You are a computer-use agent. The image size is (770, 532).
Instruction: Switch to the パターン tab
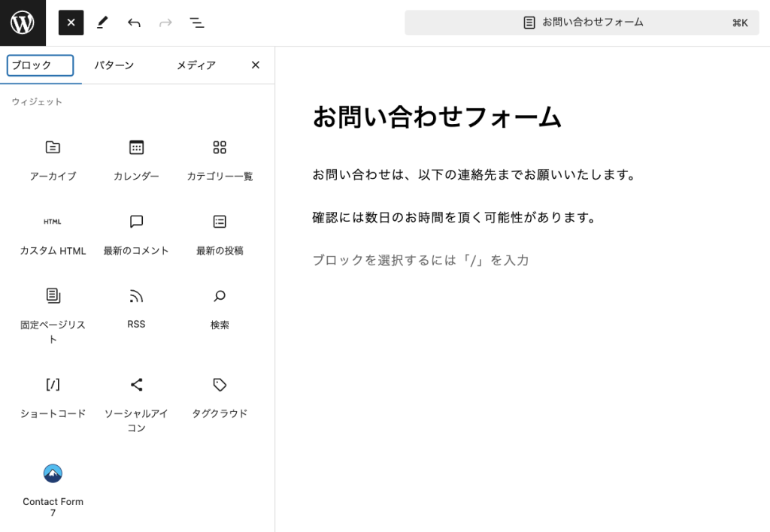[x=114, y=65]
